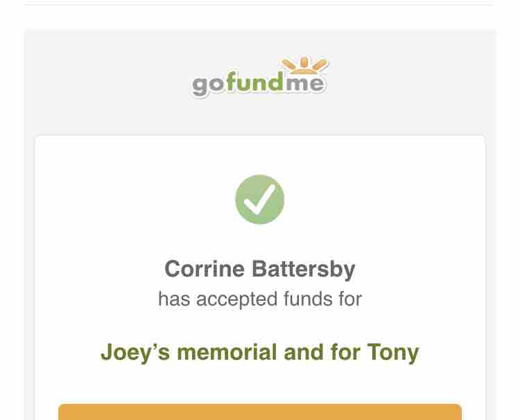520x420 pixels.
Task: Click the white tick inside the green circle
Action: (260, 200)
